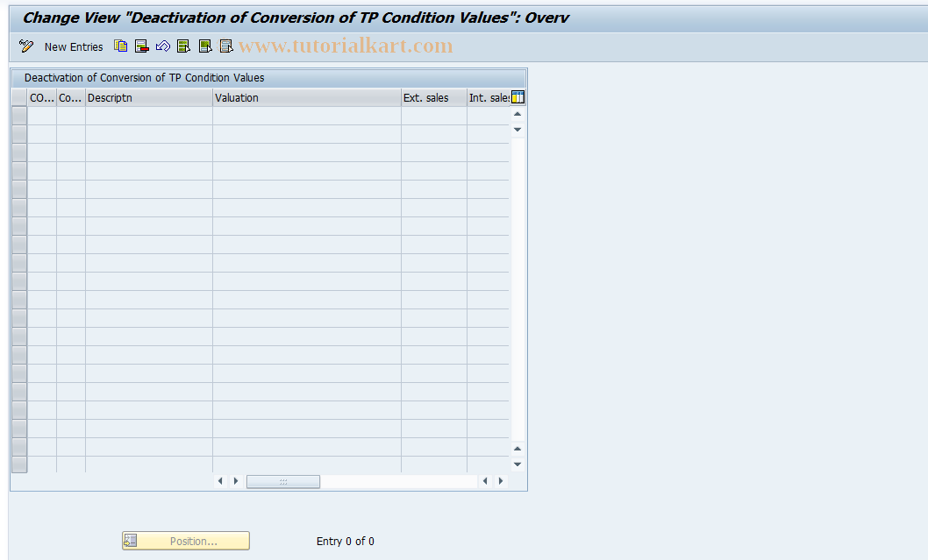
Task: Open the table column configuration icon
Action: pyautogui.click(x=518, y=97)
